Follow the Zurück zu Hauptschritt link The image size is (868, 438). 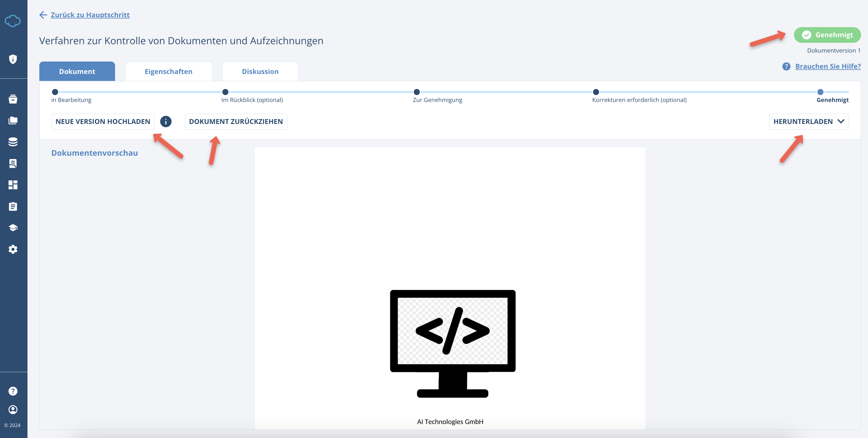90,15
